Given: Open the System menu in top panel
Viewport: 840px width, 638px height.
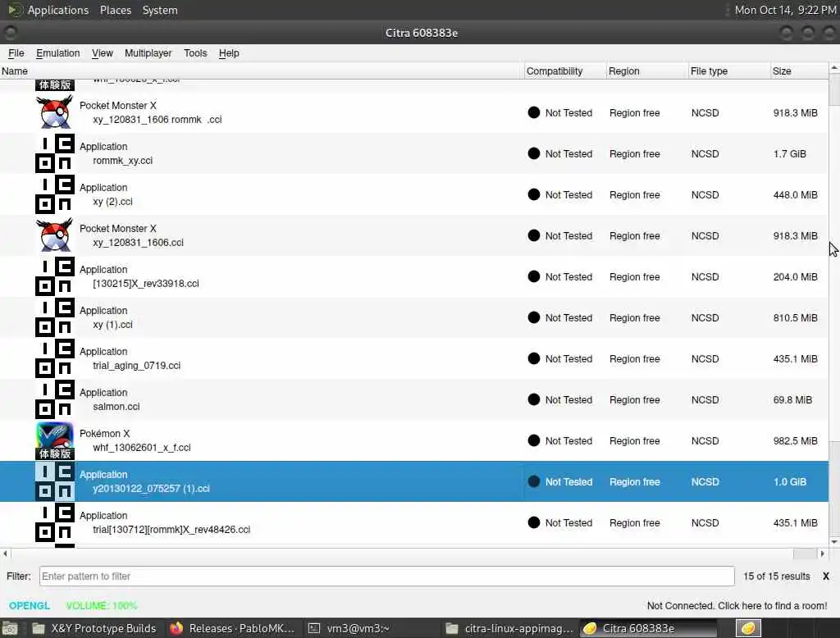Looking at the screenshot, I should (160, 10).
